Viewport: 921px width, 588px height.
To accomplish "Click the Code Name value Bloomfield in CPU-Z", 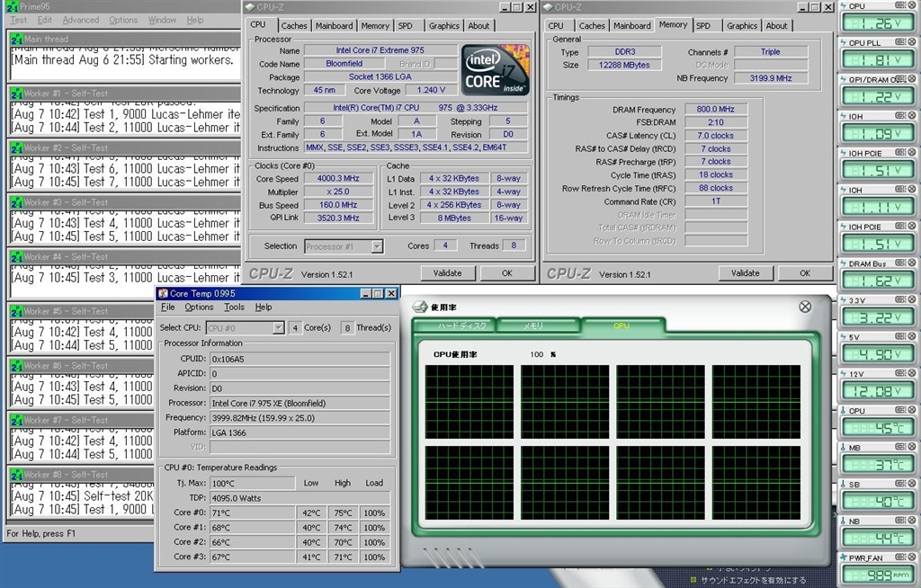I will 344,64.
